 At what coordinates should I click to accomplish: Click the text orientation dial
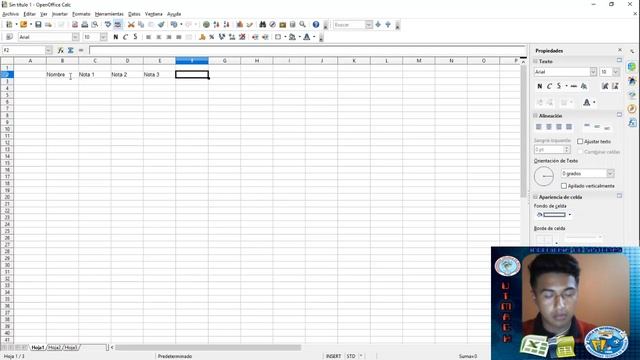coord(544,176)
